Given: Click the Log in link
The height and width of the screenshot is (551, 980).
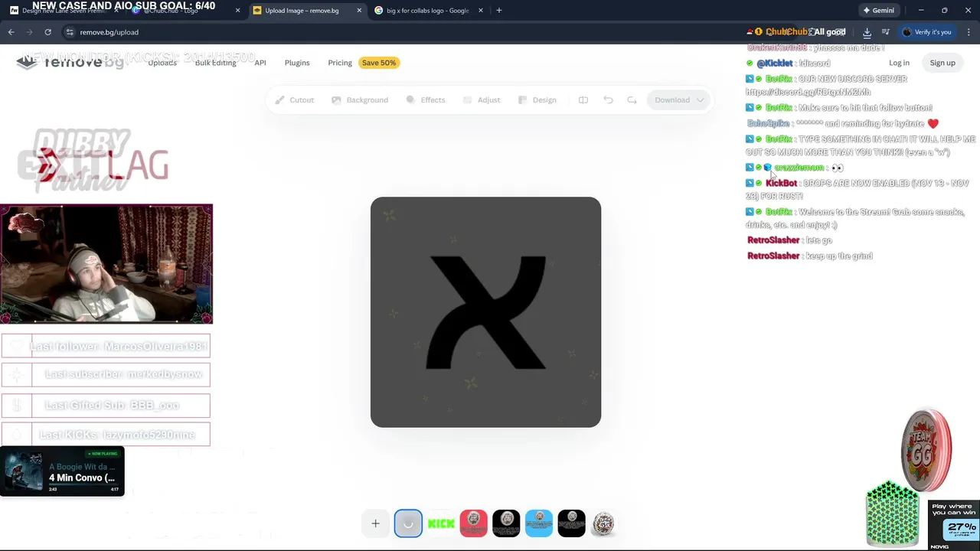Looking at the screenshot, I should pyautogui.click(x=899, y=63).
